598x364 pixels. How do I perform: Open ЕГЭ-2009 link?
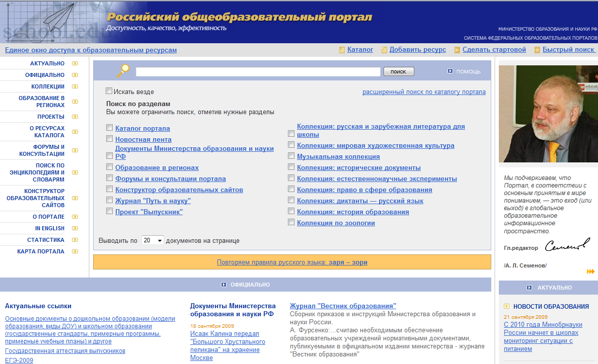click(x=19, y=360)
